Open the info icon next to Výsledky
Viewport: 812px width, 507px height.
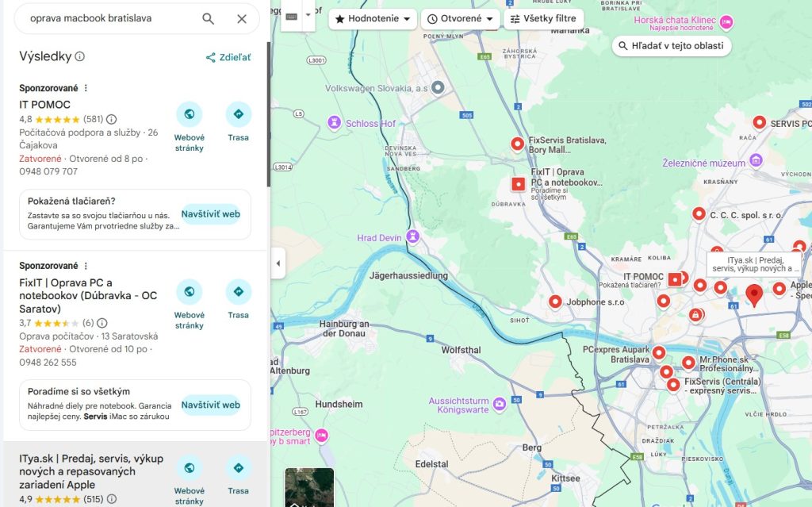pyautogui.click(x=80, y=56)
